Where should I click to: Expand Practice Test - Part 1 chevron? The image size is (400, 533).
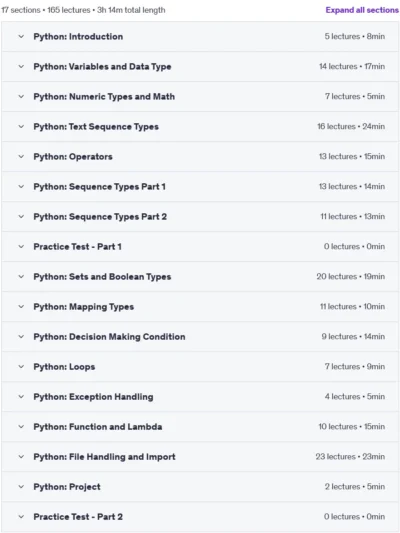click(21, 246)
